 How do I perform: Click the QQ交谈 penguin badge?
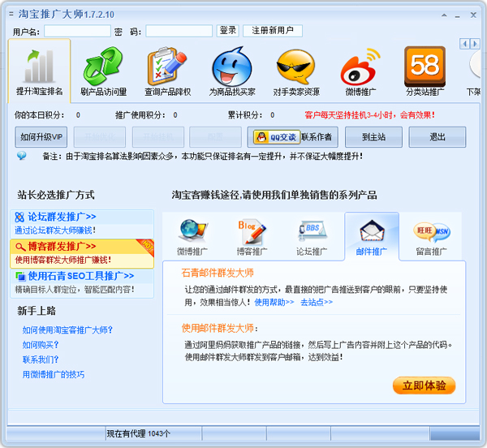(277, 137)
